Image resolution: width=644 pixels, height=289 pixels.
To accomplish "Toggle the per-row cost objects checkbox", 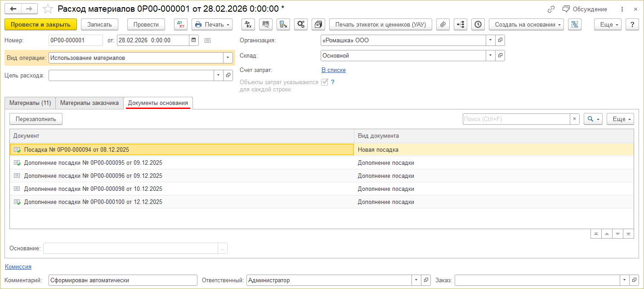I will click(324, 82).
